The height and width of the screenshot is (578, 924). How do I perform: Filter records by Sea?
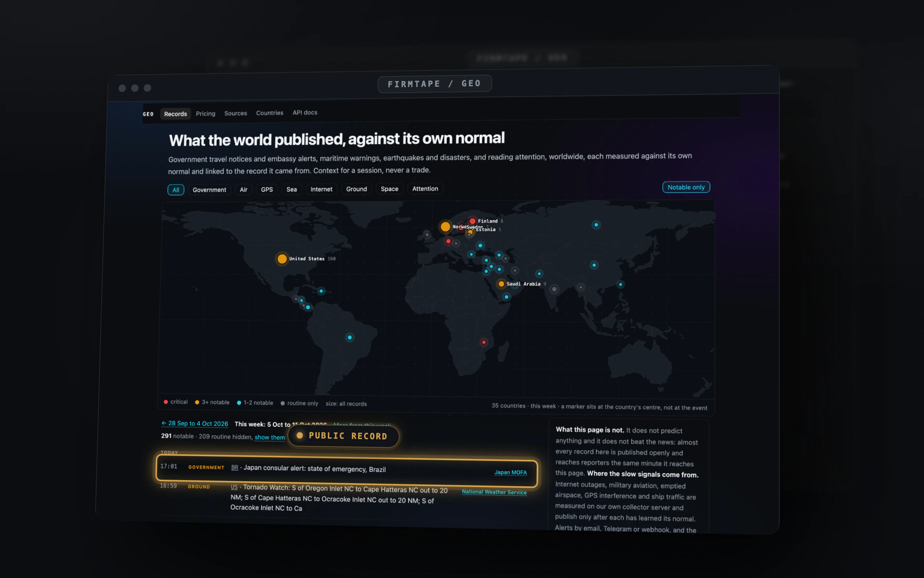tap(291, 189)
